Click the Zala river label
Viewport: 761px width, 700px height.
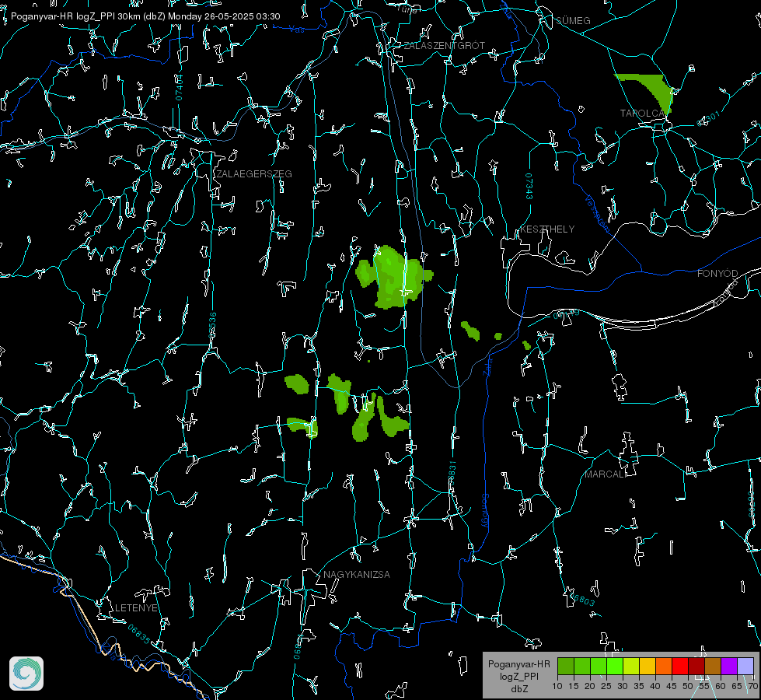point(487,366)
